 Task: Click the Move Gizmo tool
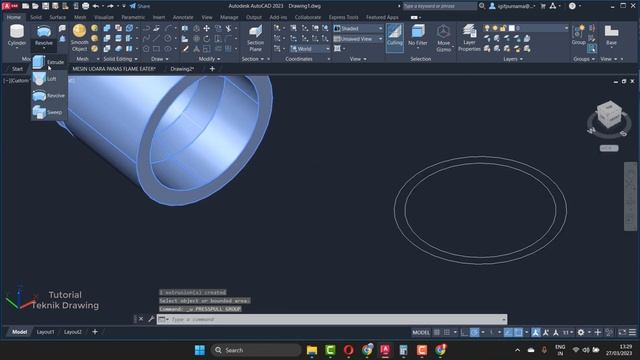click(x=443, y=38)
